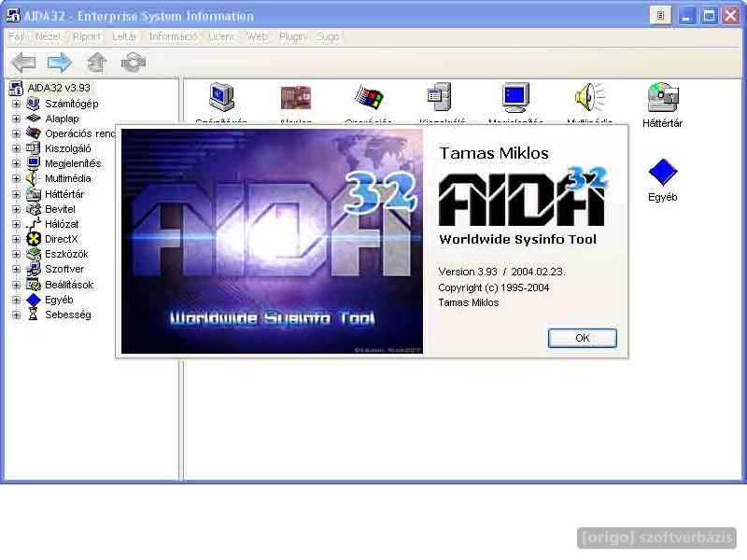
Task: Click the AIDA32 splash image in the dialog
Action: tap(272, 242)
